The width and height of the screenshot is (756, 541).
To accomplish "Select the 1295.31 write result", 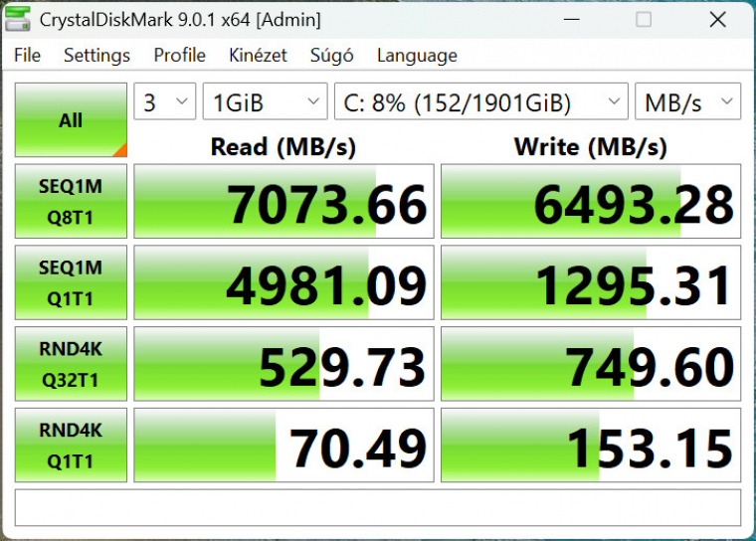I will (x=591, y=282).
